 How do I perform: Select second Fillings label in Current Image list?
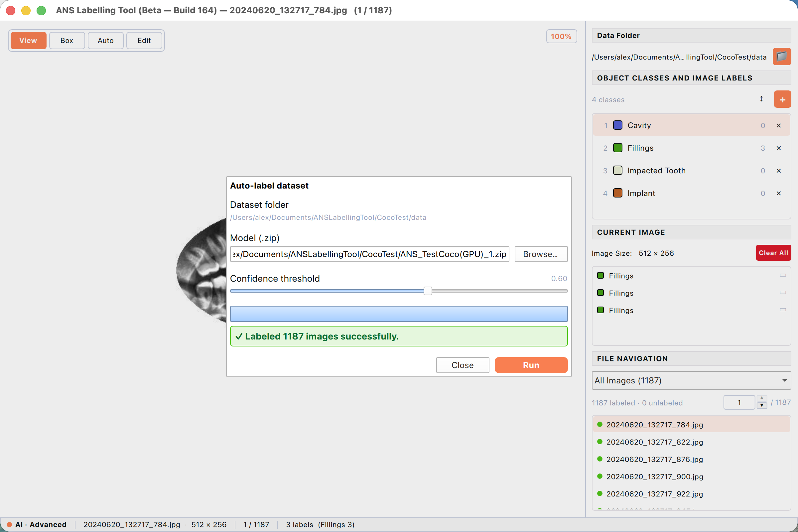pyautogui.click(x=691, y=293)
